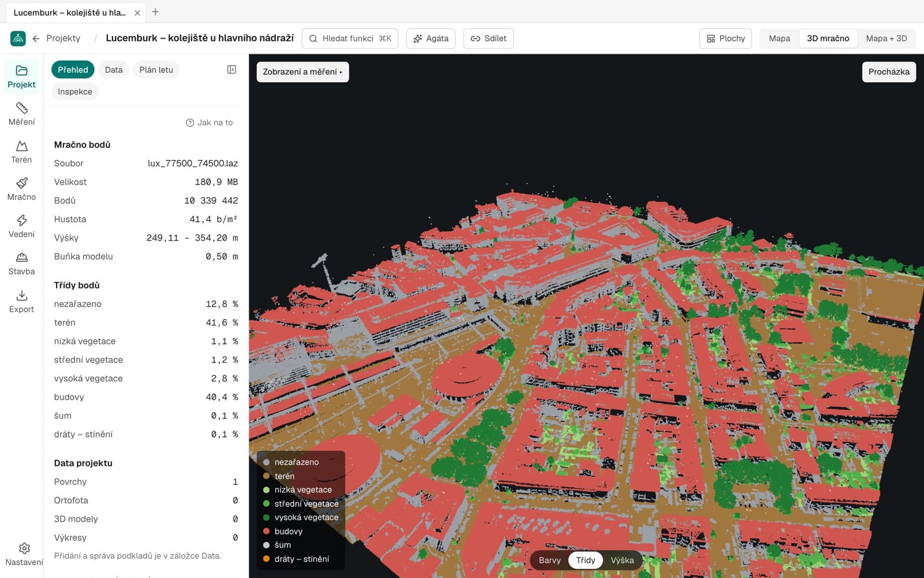Click the Bodů value 10 339 442
Screen dimensions: 924x578
coord(211,201)
